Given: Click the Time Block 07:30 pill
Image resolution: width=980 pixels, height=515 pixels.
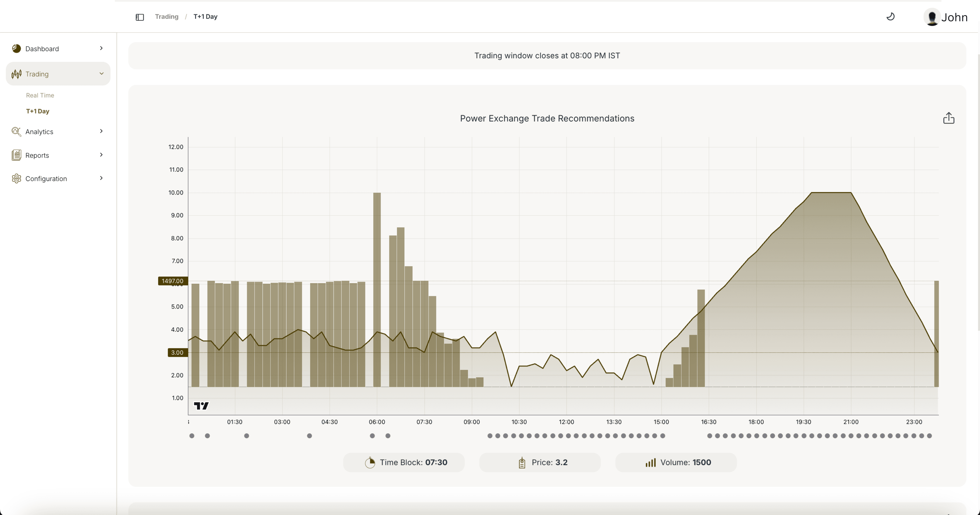Looking at the screenshot, I should pos(404,462).
